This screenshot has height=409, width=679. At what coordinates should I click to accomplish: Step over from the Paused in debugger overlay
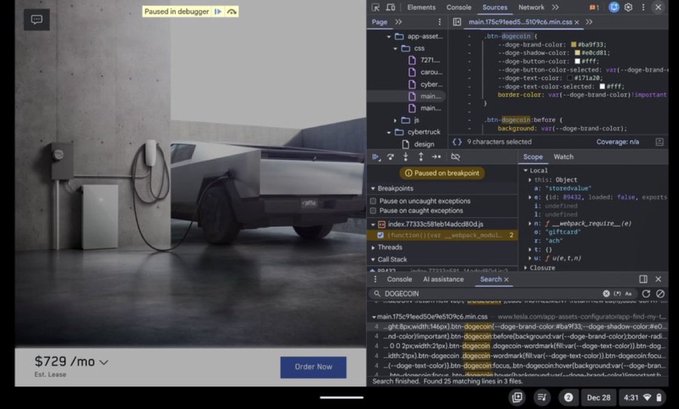click(x=232, y=12)
